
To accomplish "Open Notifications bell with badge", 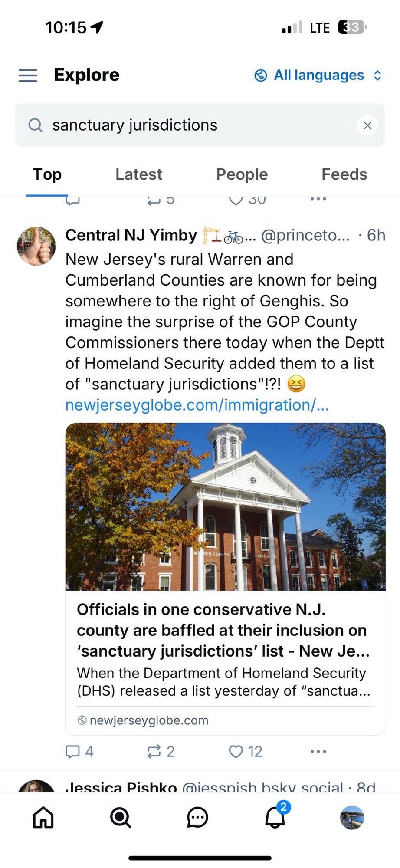I will (x=275, y=818).
